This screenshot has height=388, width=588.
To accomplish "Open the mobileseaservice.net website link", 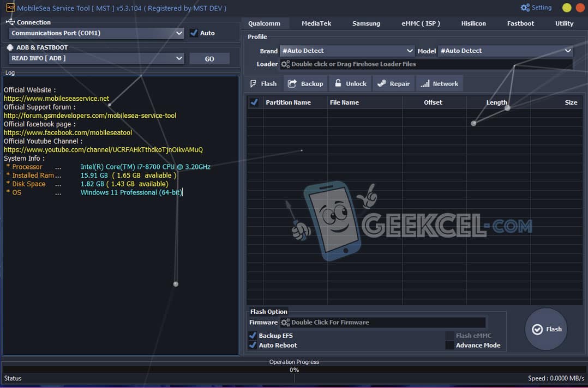I will [x=56, y=99].
